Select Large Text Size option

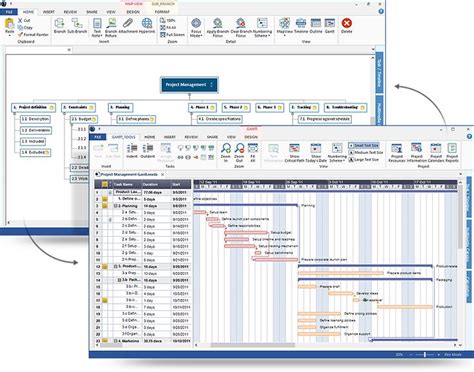364,160
